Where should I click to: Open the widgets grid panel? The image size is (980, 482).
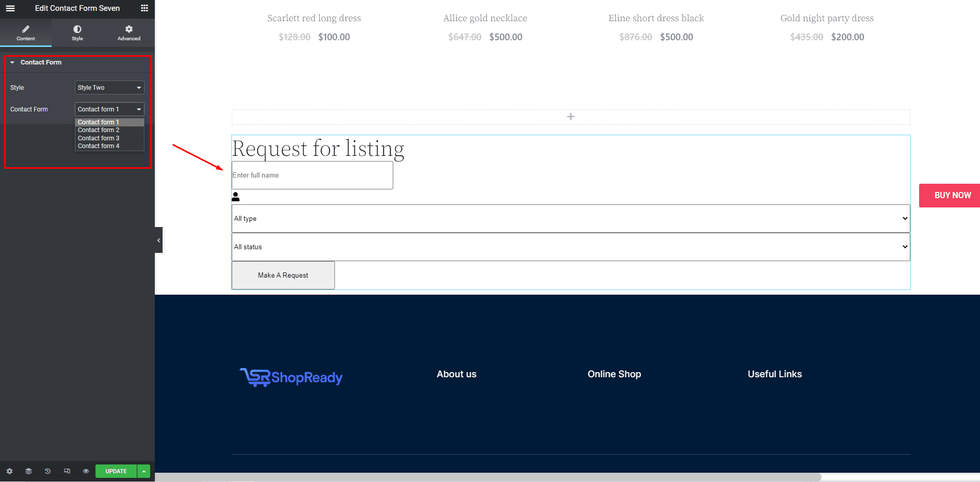pyautogui.click(x=144, y=8)
